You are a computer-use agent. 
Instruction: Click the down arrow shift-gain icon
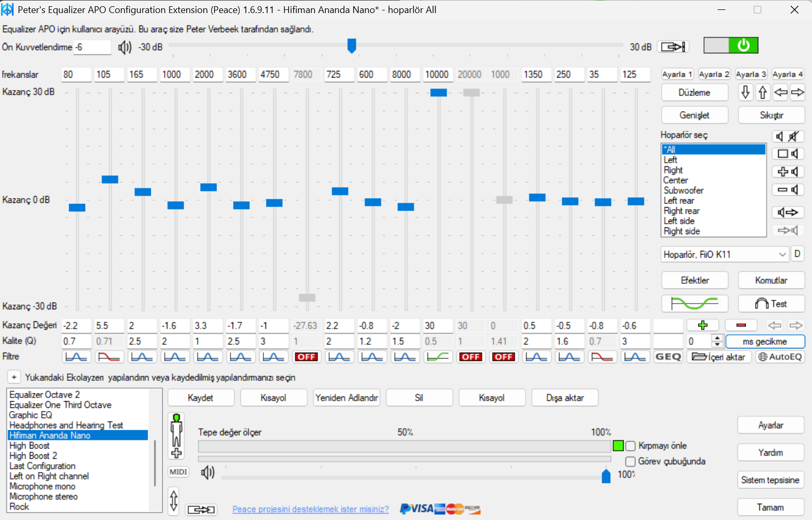[x=746, y=92]
